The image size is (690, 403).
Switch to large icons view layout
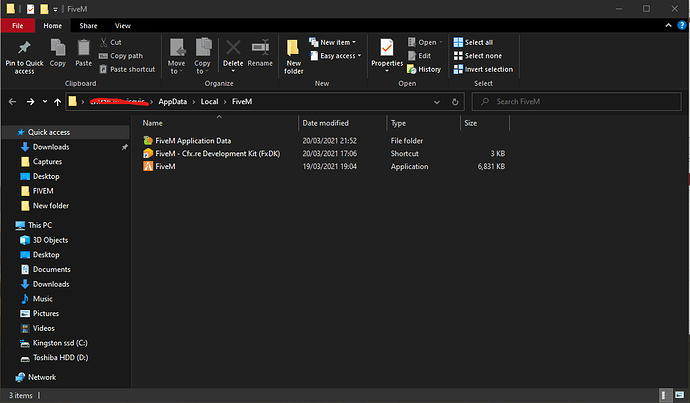pyautogui.click(x=680, y=395)
